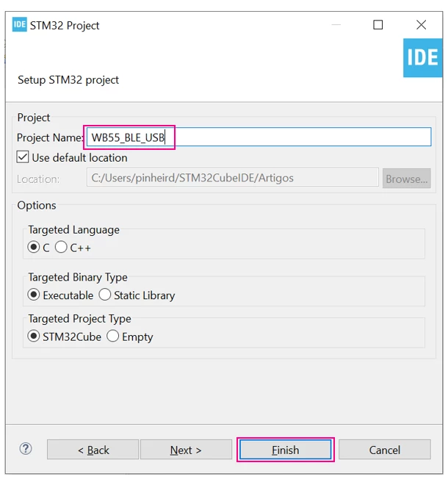Screen dimensions: 448x482
Task: Open help via the question mark icon
Action: pos(26,449)
